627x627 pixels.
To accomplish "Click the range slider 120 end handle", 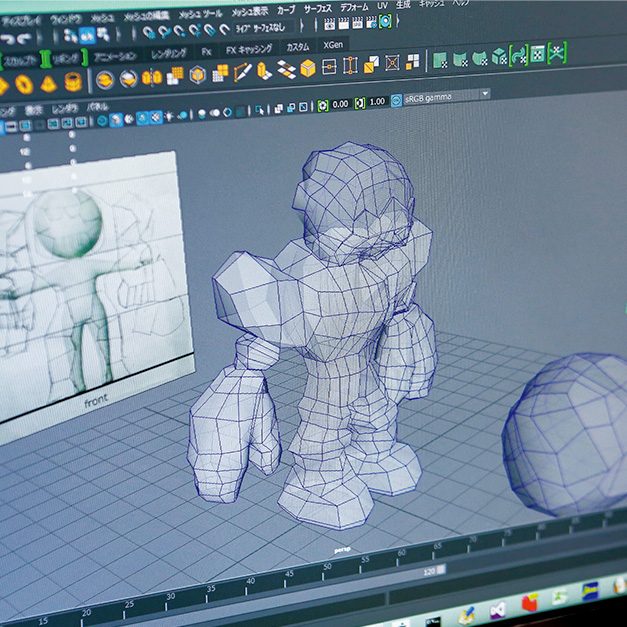I will point(440,569).
